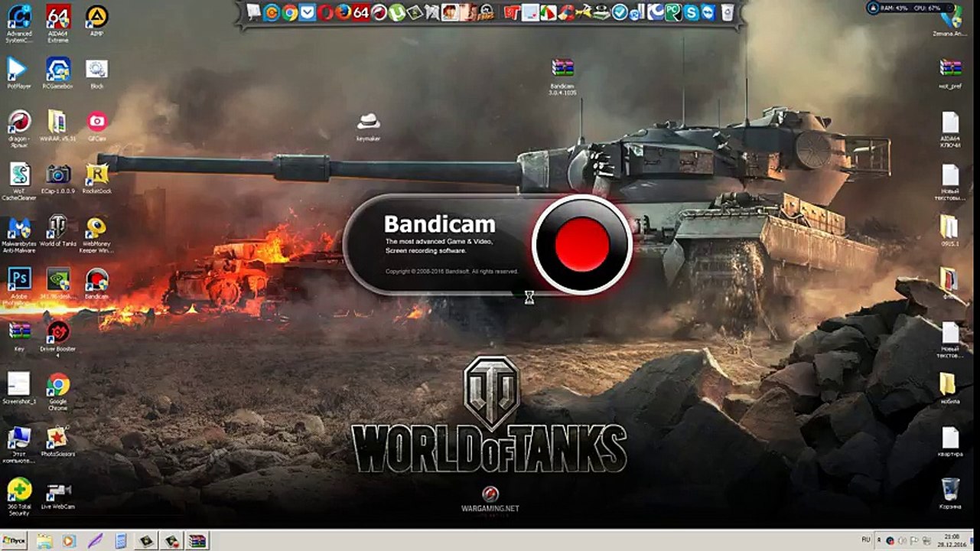The width and height of the screenshot is (980, 551).
Task: Open Firefox from the top dock
Action: pyautogui.click(x=343, y=12)
